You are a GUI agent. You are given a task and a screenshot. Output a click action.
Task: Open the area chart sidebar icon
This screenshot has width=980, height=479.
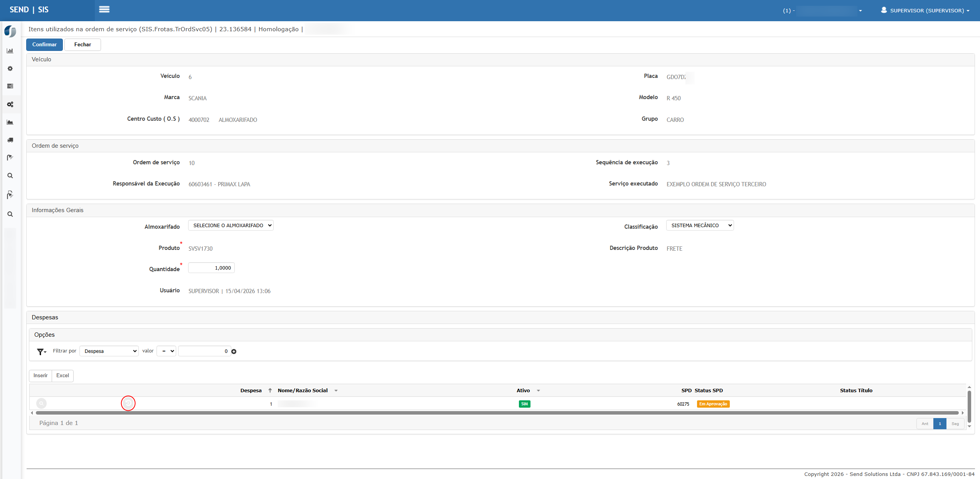pyautogui.click(x=10, y=122)
